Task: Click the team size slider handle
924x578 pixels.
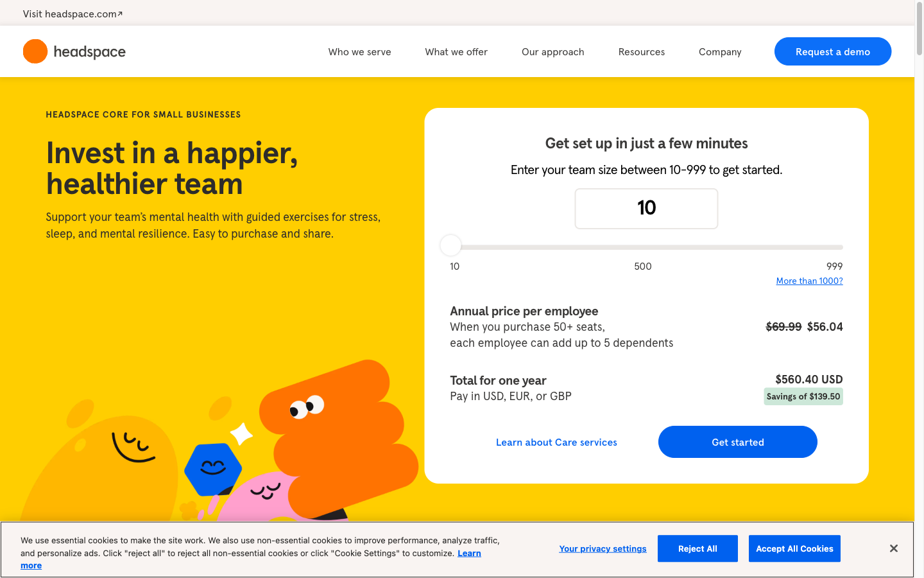Action: click(450, 245)
